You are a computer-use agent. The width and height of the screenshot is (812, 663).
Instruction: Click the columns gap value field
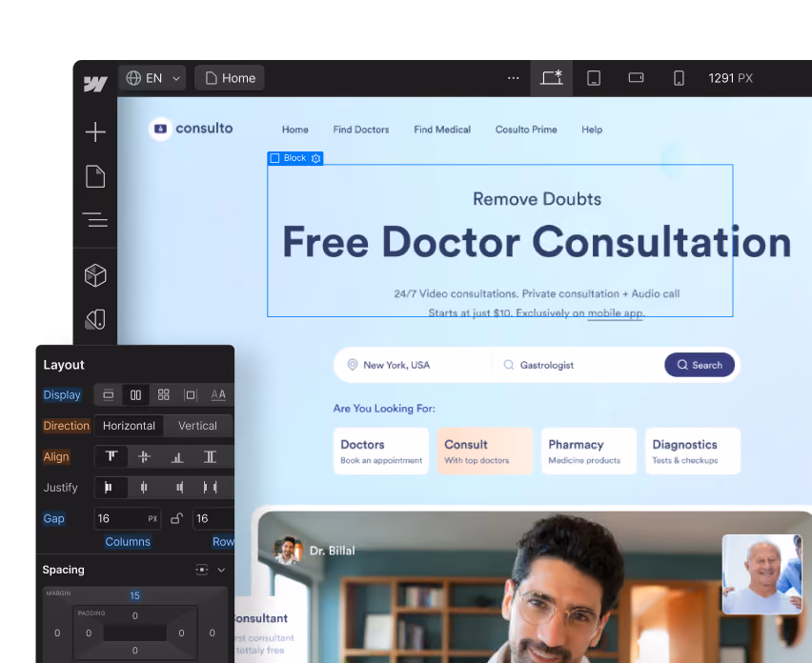click(x=128, y=518)
